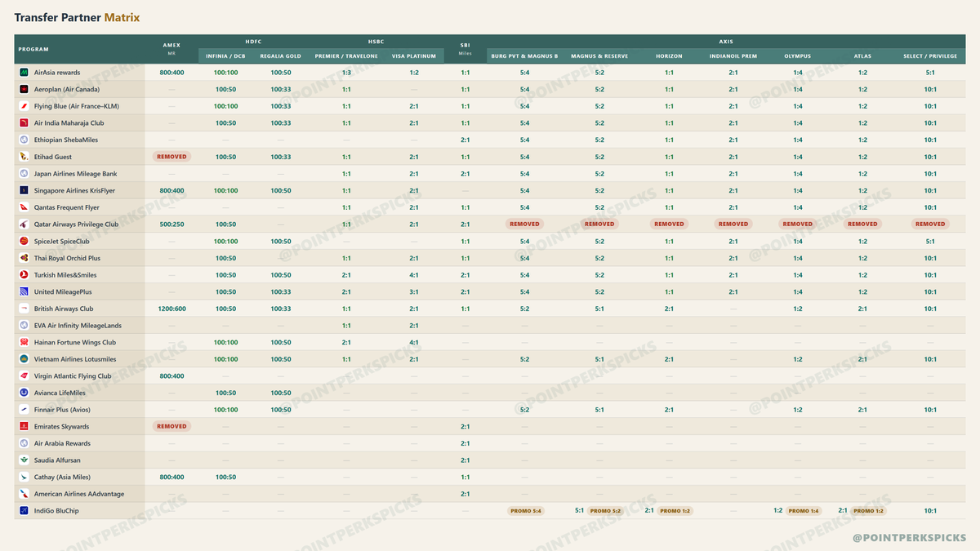Image resolution: width=980 pixels, height=551 pixels.
Task: Click the AXIS group header
Action: click(x=726, y=41)
